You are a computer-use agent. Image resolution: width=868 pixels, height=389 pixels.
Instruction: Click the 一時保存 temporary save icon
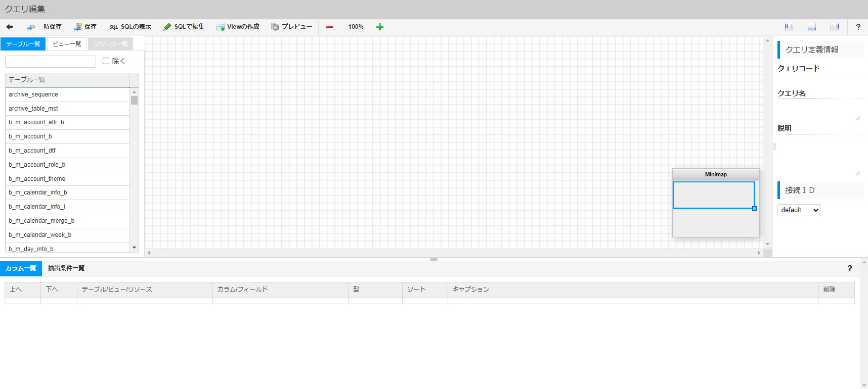tap(31, 27)
